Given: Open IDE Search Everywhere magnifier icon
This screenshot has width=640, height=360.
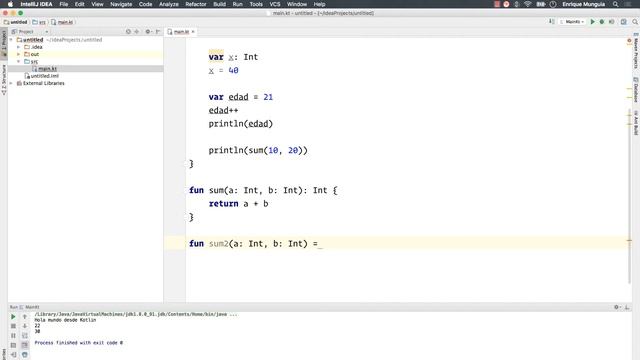Looking at the screenshot, I should 635,22.
